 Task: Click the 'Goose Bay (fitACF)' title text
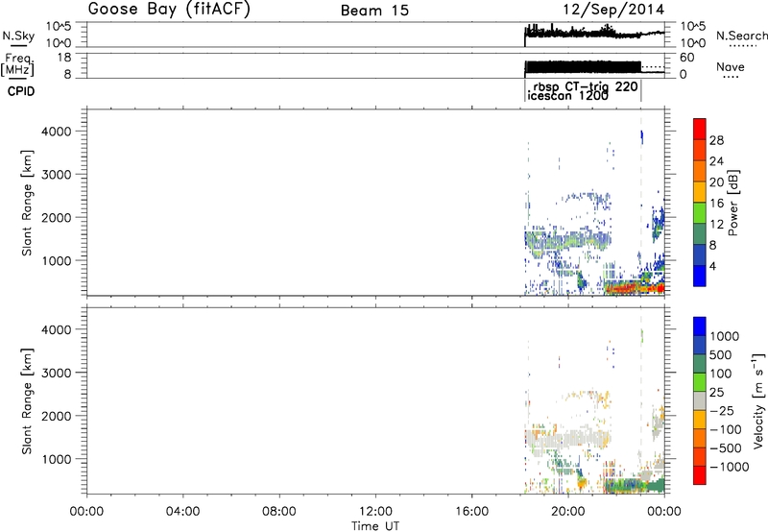click(169, 9)
